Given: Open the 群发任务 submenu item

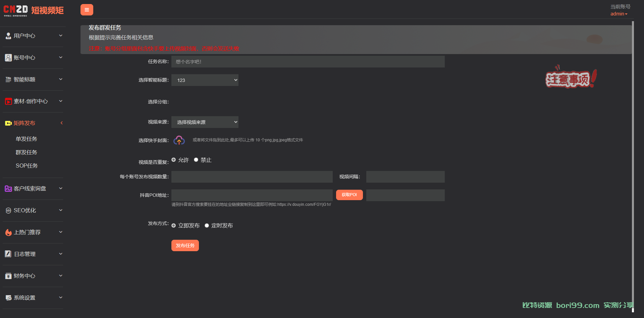Looking at the screenshot, I should pos(26,152).
